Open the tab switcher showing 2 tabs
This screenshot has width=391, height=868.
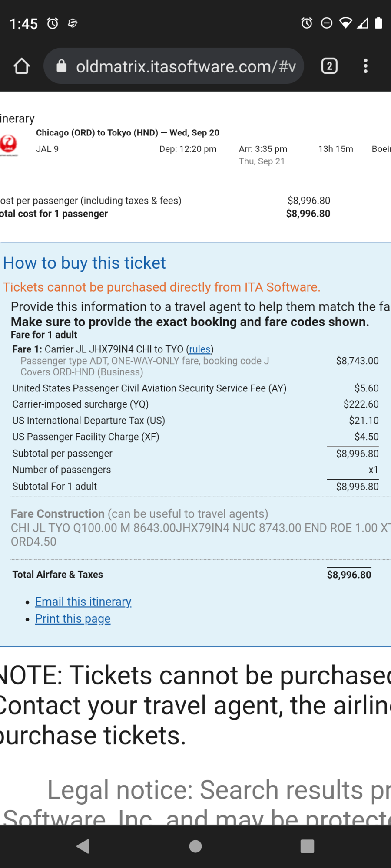(329, 66)
